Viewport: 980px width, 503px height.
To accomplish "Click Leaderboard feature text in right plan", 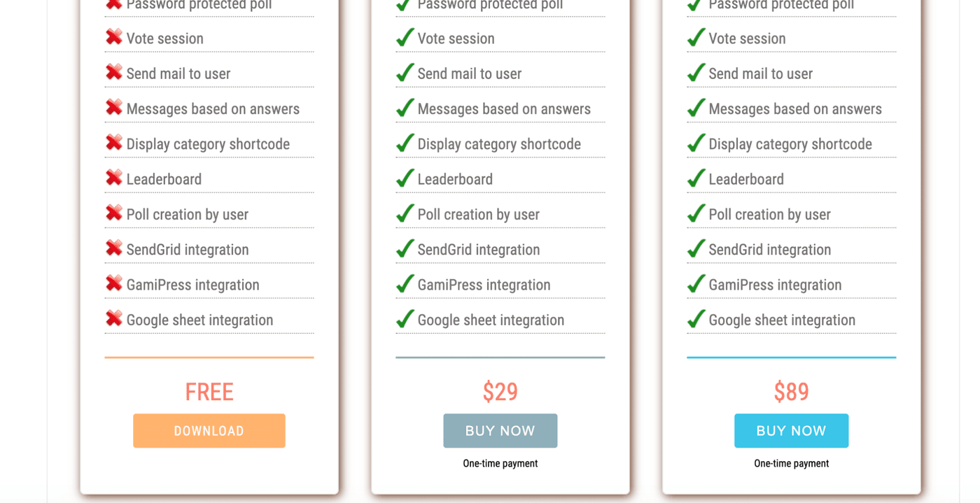I will (746, 180).
